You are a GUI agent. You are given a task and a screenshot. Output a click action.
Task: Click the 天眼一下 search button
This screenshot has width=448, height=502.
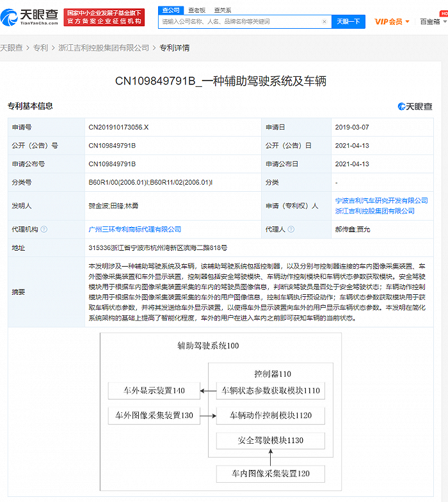[348, 22]
